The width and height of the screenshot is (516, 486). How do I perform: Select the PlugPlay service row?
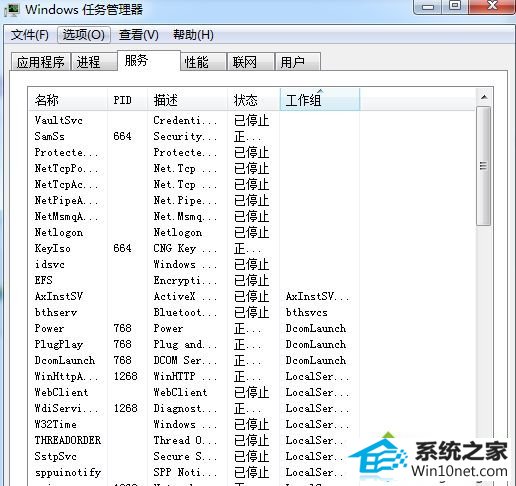pyautogui.click(x=252, y=344)
